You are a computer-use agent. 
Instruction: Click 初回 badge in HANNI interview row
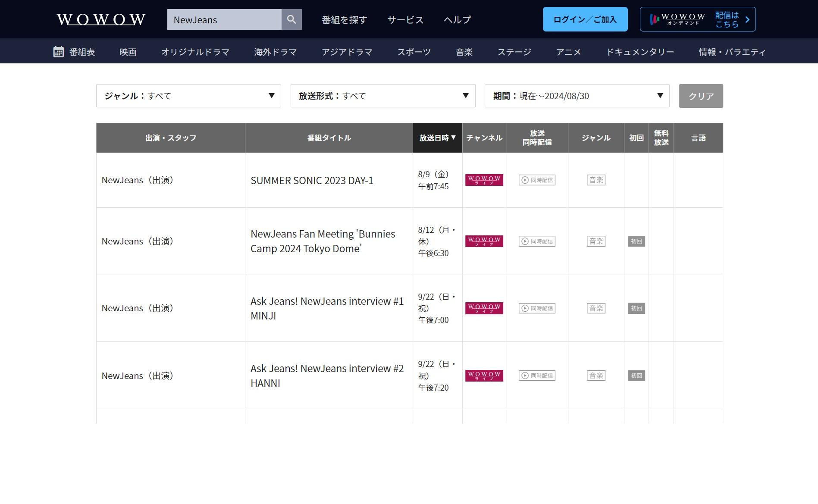[636, 376]
